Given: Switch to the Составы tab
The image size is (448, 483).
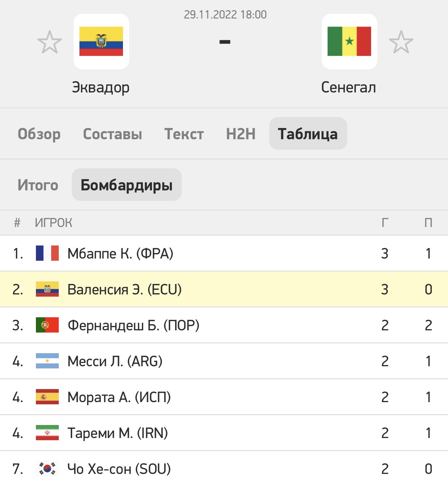Looking at the screenshot, I should click(112, 134).
